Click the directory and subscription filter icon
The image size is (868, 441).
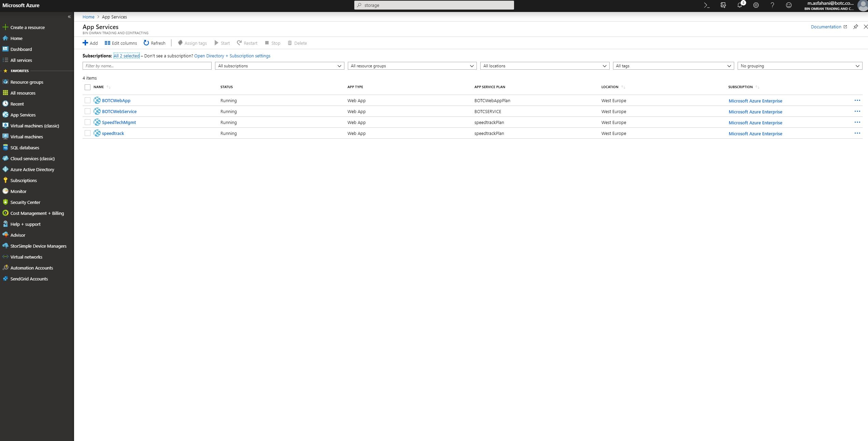[x=723, y=5]
